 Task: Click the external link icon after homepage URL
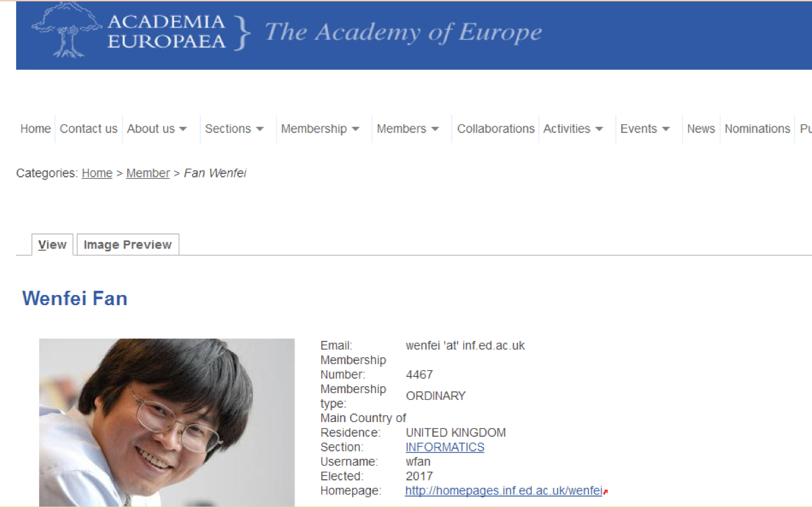point(606,492)
